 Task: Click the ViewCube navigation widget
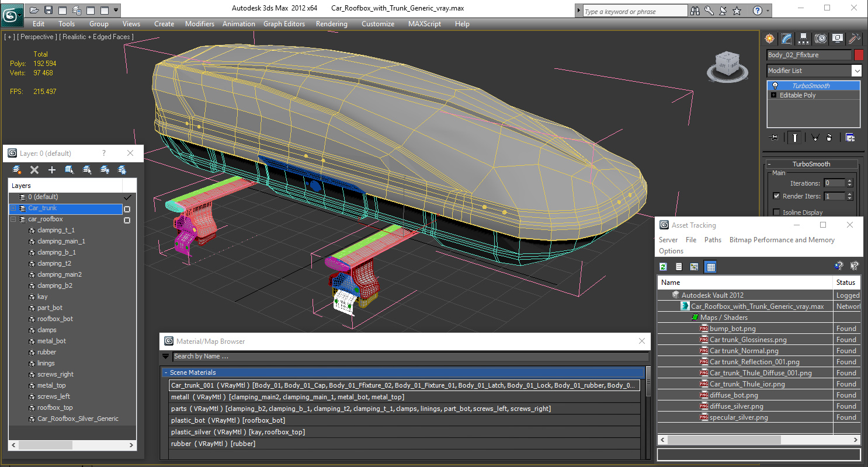tap(727, 65)
